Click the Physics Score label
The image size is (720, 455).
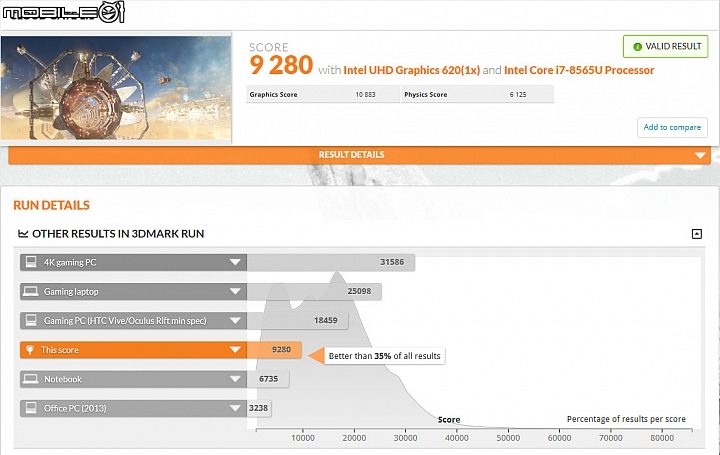tap(425, 95)
